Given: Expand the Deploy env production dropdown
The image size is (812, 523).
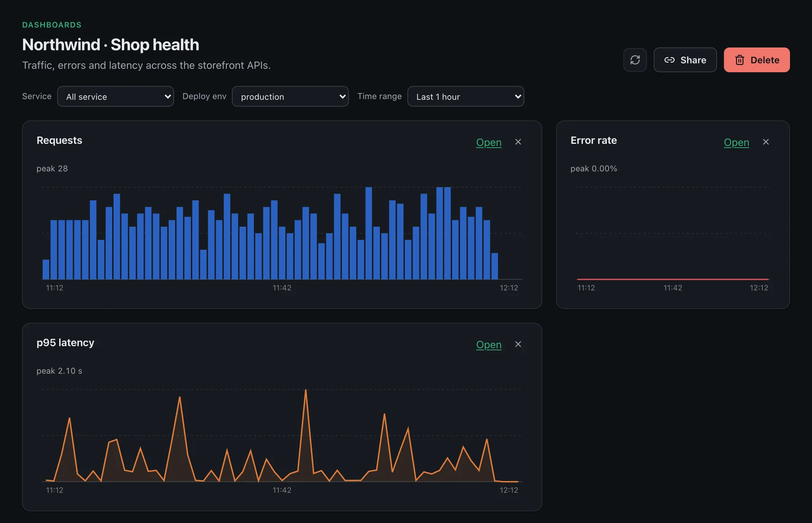Looking at the screenshot, I should pos(290,97).
